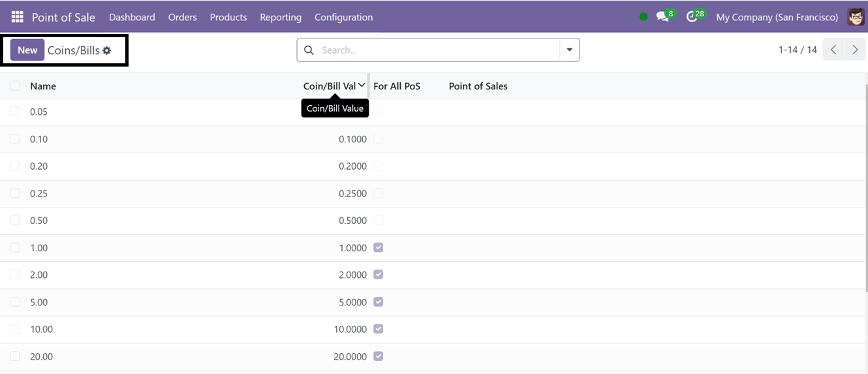Open the chat messages icon
The image size is (868, 374).
click(x=662, y=17)
